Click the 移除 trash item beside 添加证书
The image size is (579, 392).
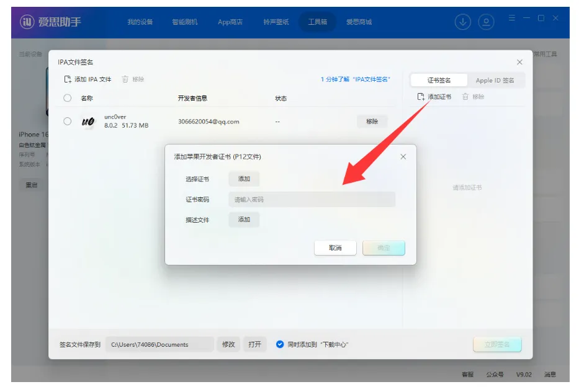(x=473, y=97)
